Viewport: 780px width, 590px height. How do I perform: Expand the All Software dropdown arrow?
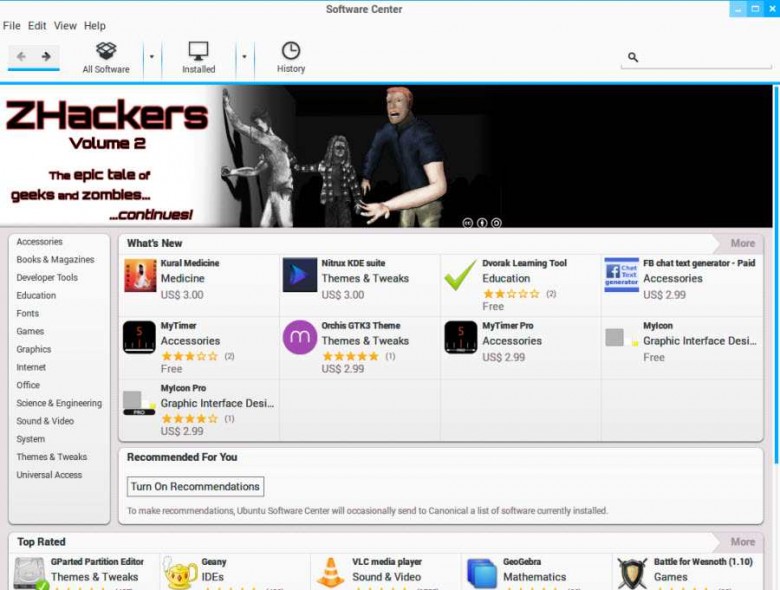152,57
